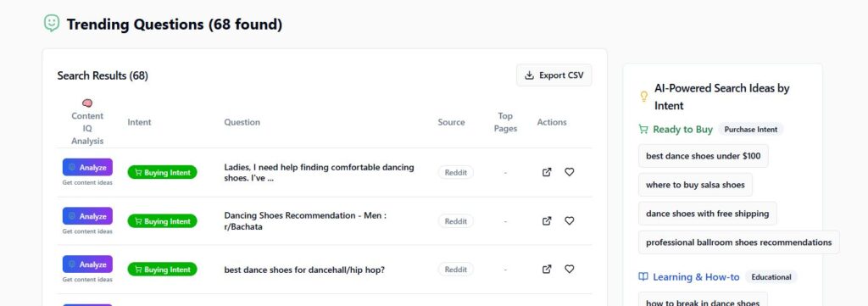Click the shopping cart icon beside Ready to Buy
This screenshot has height=306, width=868.
point(643,129)
